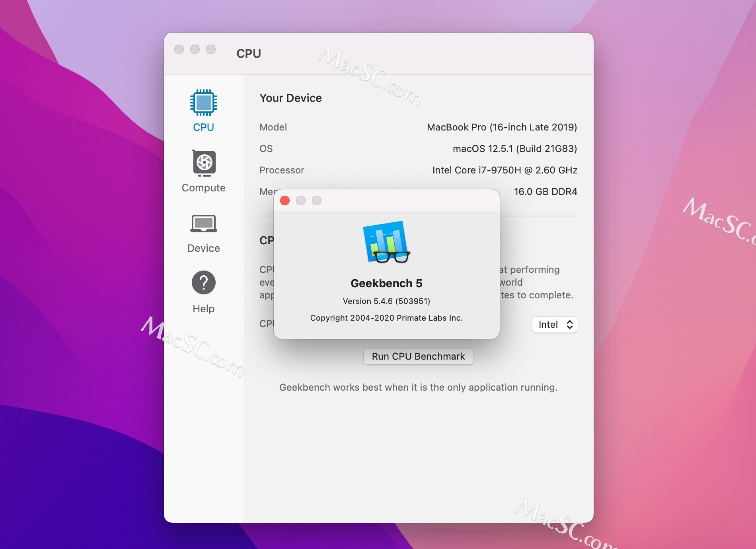Open the Help section
This screenshot has width=756, height=549.
tap(203, 292)
